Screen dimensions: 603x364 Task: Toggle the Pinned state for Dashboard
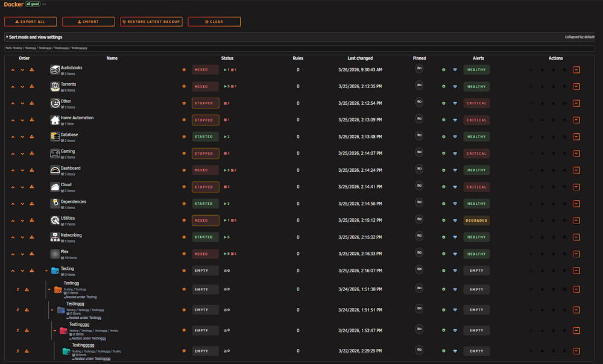coord(419,169)
